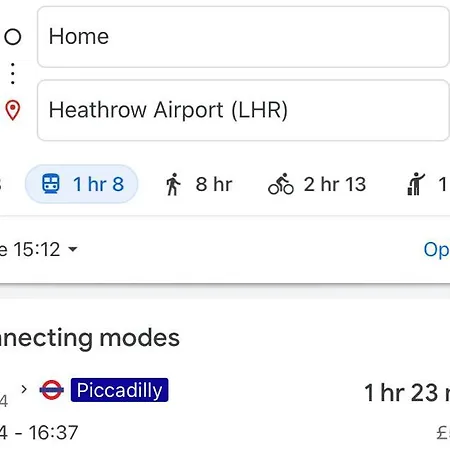Click the vertical dots between origin and destination
450x450 pixels.
point(13,73)
